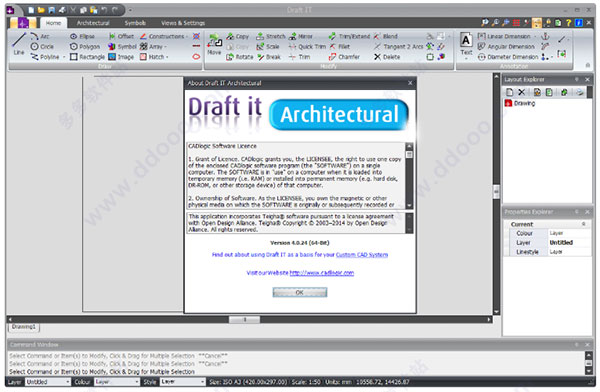
Task: Click the Delete tool in Modify
Action: tap(387, 57)
